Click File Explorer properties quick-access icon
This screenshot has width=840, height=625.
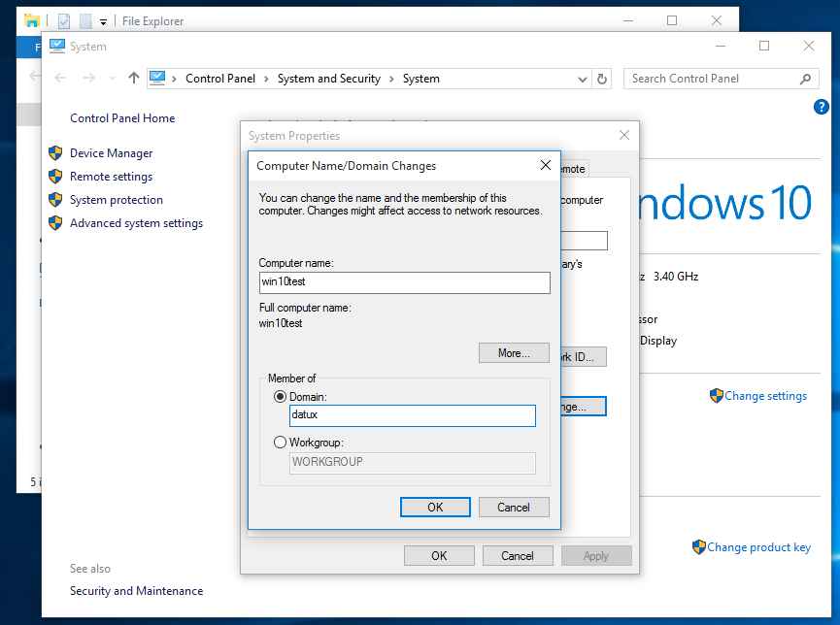pyautogui.click(x=64, y=21)
